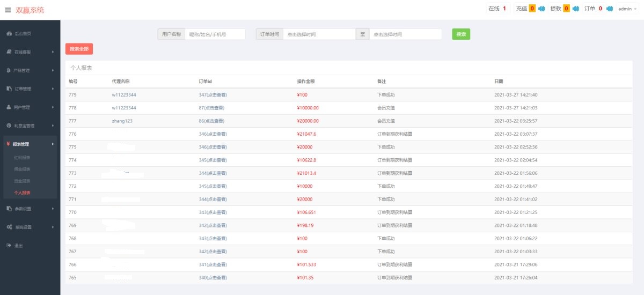Click the 用户管理 person icon
Viewport: 644px width, 295px height.
[9, 107]
